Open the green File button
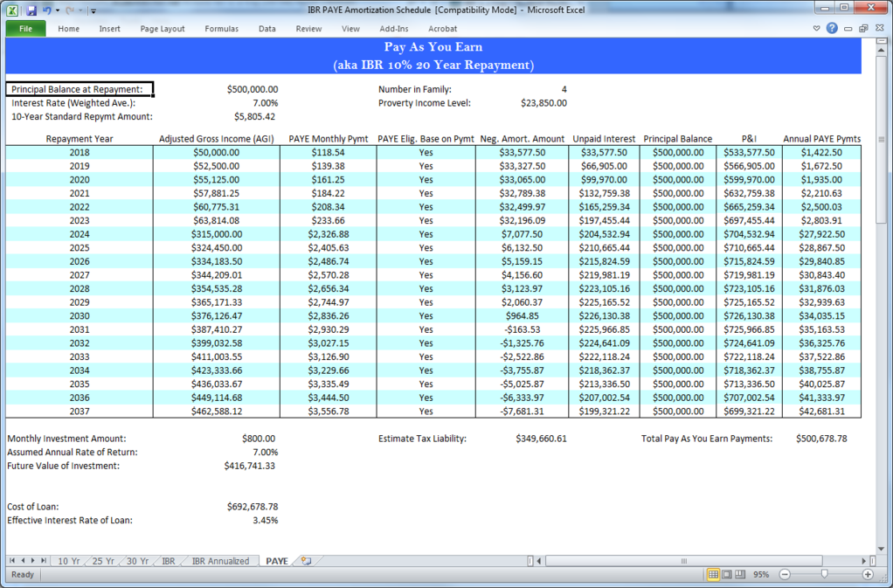The image size is (893, 588). point(25,29)
